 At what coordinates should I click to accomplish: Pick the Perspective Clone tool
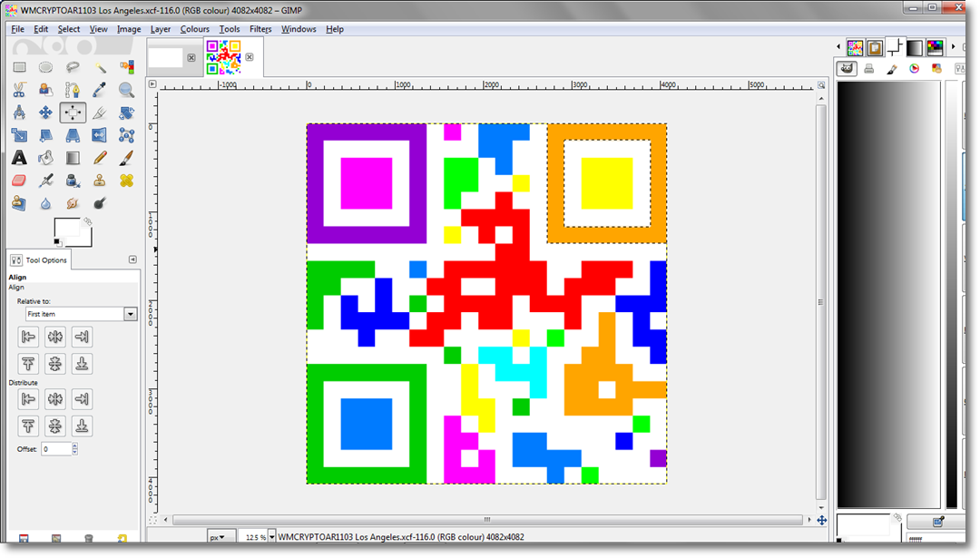(19, 203)
